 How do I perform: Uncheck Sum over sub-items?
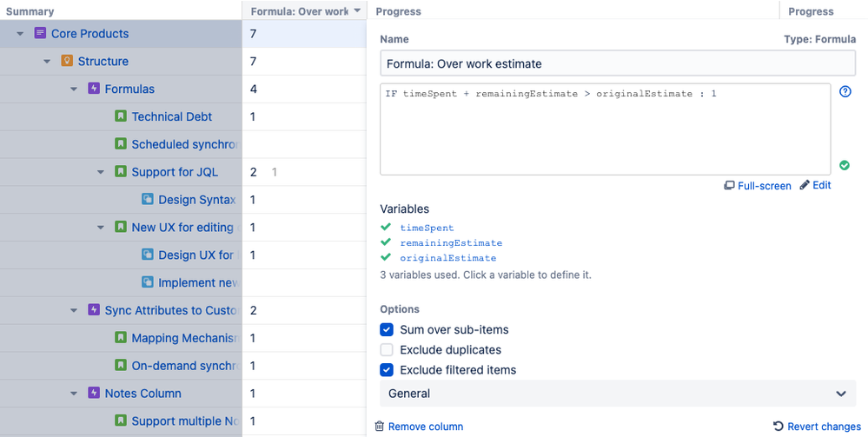(x=387, y=329)
